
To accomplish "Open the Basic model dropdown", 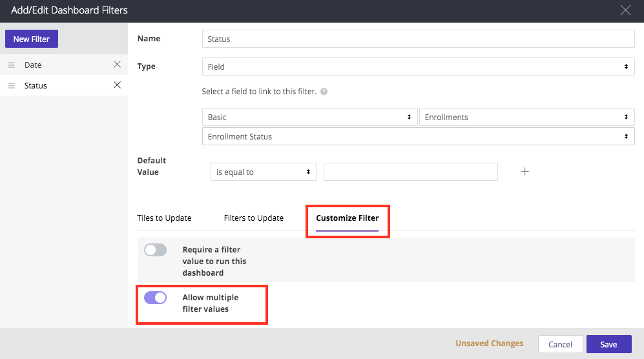I will click(x=309, y=118).
